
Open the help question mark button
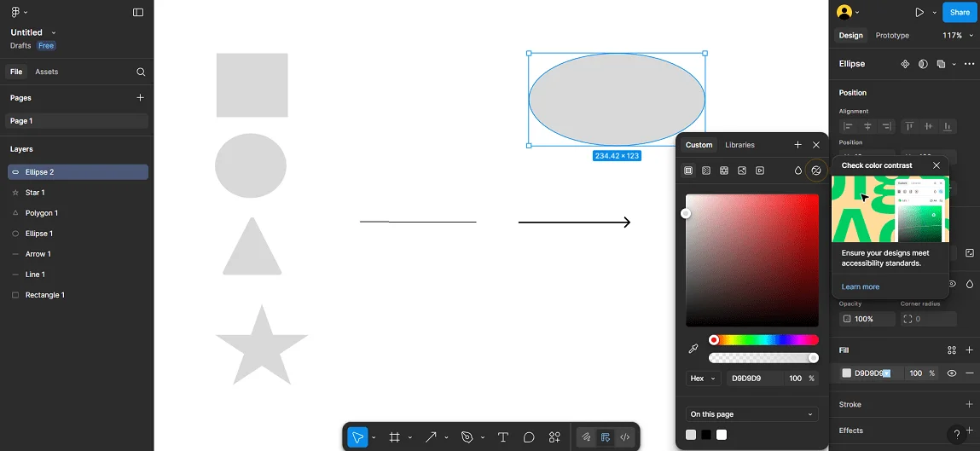pos(955,435)
